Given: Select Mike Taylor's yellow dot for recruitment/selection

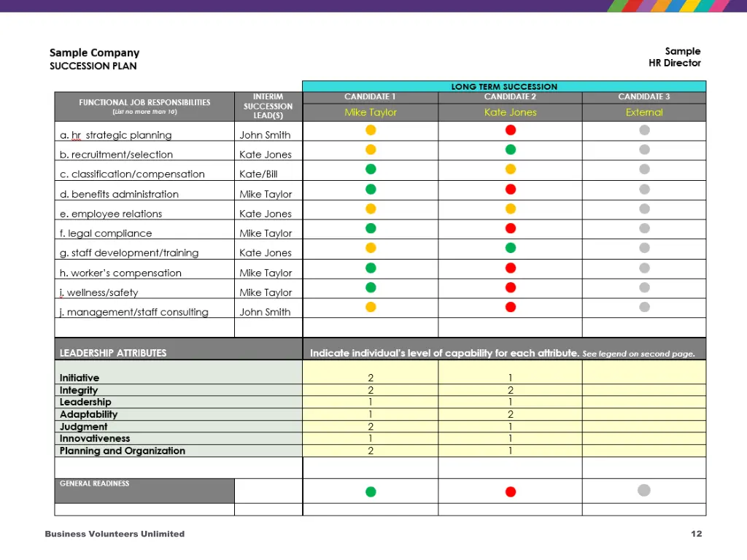Looking at the screenshot, I should 371,149.
